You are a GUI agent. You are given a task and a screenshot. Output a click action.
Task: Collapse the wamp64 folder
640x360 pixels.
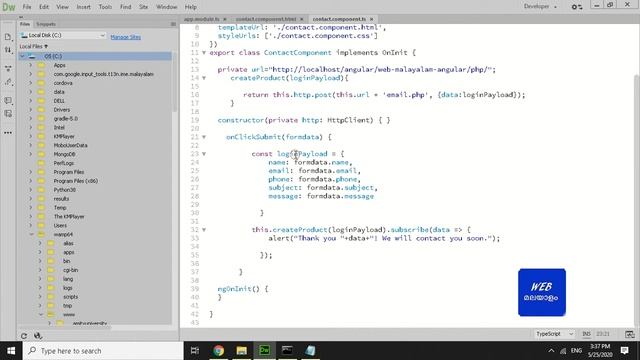click(31, 234)
